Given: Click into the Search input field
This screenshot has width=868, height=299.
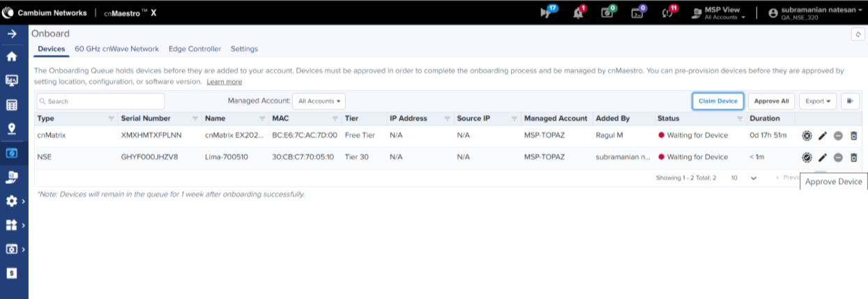Looking at the screenshot, I should (100, 101).
